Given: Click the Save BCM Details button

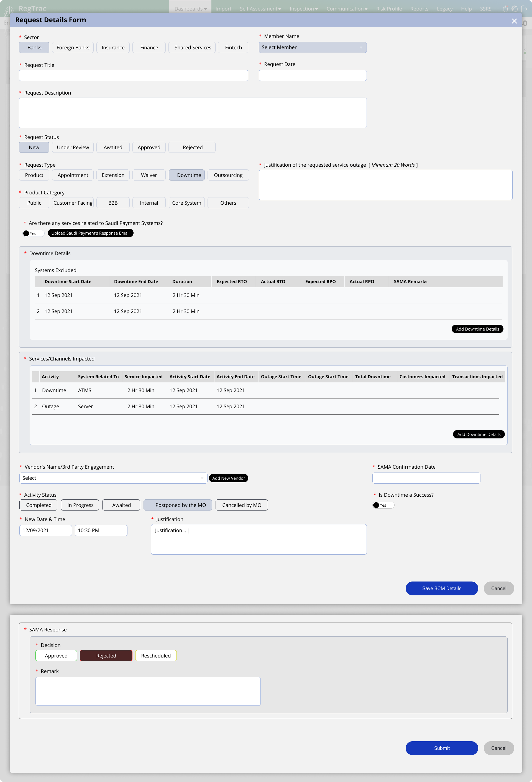Looking at the screenshot, I should coord(442,588).
